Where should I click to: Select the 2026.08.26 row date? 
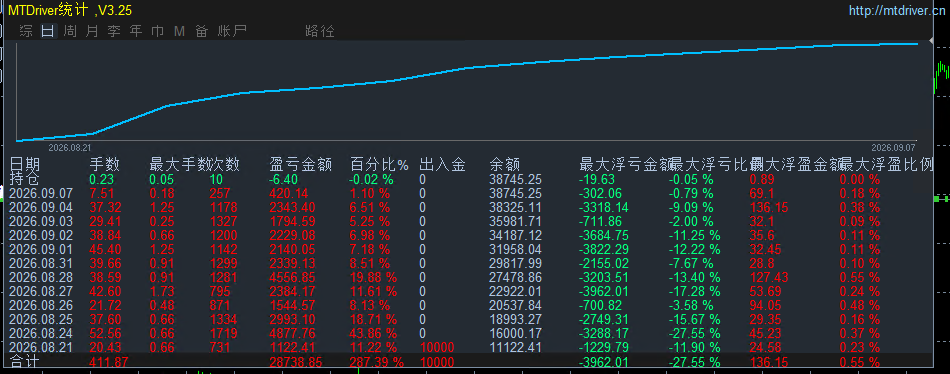(42, 305)
